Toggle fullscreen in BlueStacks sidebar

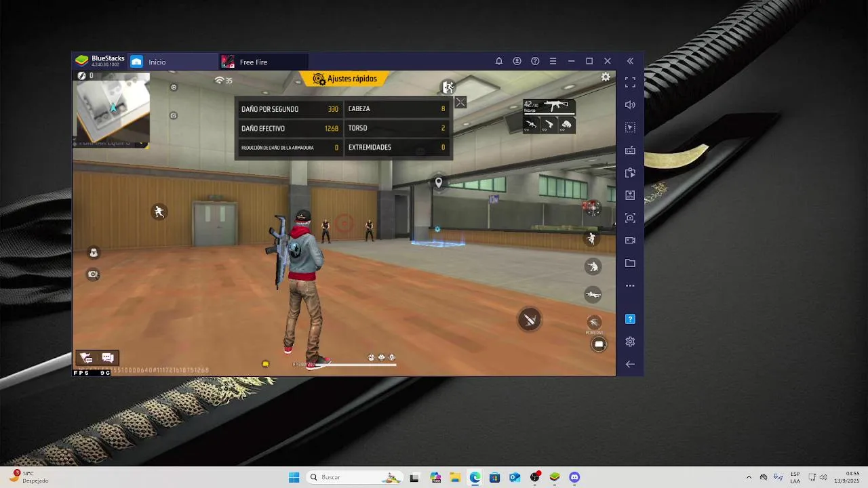click(x=630, y=82)
